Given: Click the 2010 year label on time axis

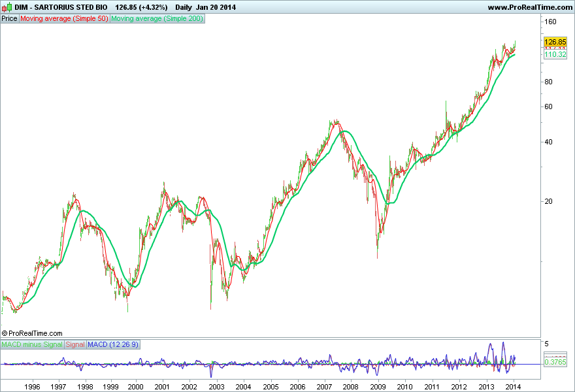Looking at the screenshot, I should 404,387.
